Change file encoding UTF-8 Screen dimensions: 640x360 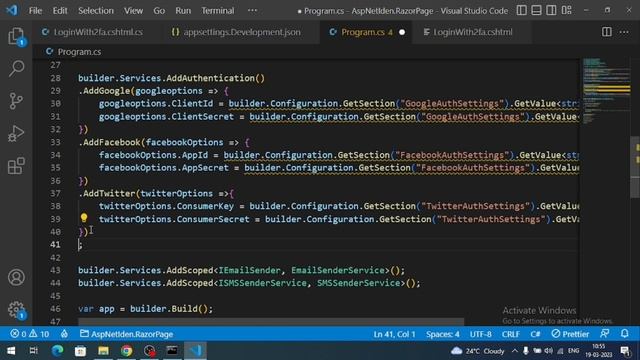481,334
